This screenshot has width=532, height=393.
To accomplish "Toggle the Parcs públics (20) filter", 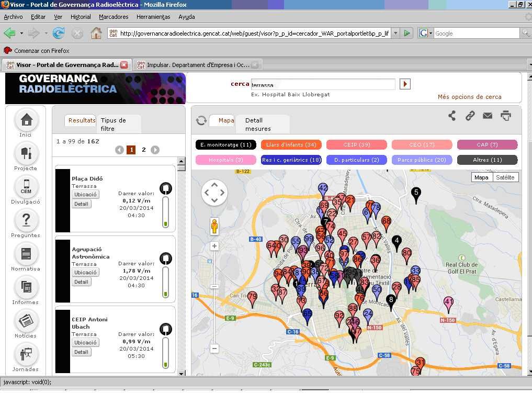I will (x=422, y=160).
